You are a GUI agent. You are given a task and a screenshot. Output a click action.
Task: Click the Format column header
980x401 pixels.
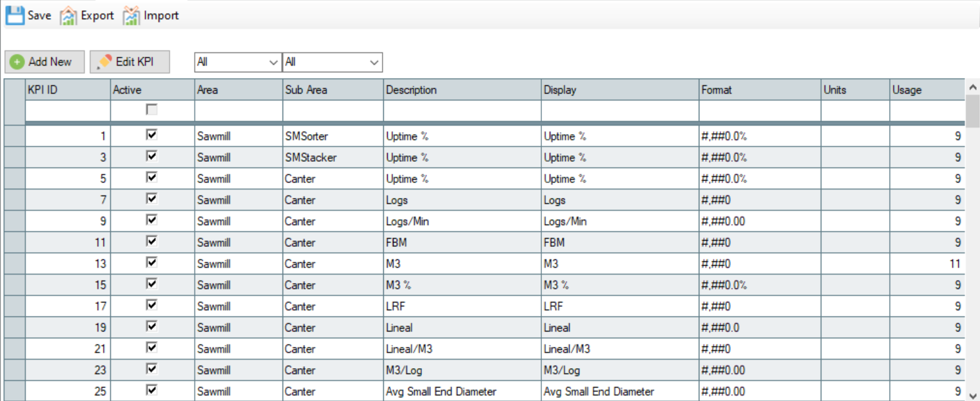[x=759, y=90]
